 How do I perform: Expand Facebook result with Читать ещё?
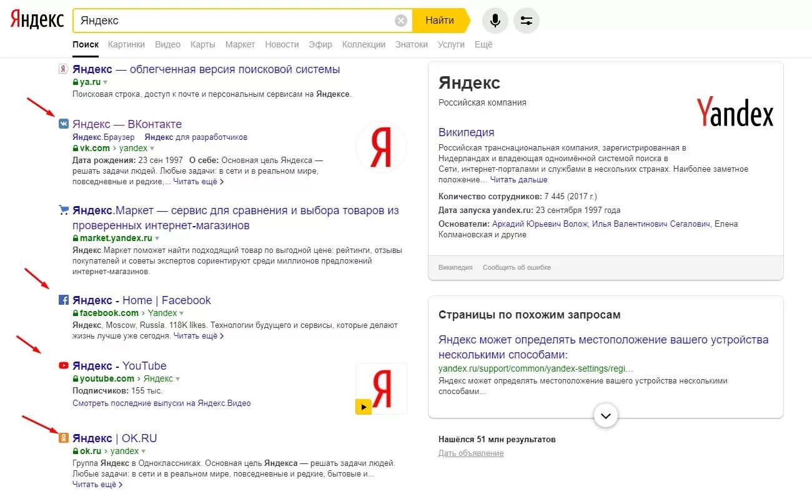(x=198, y=336)
